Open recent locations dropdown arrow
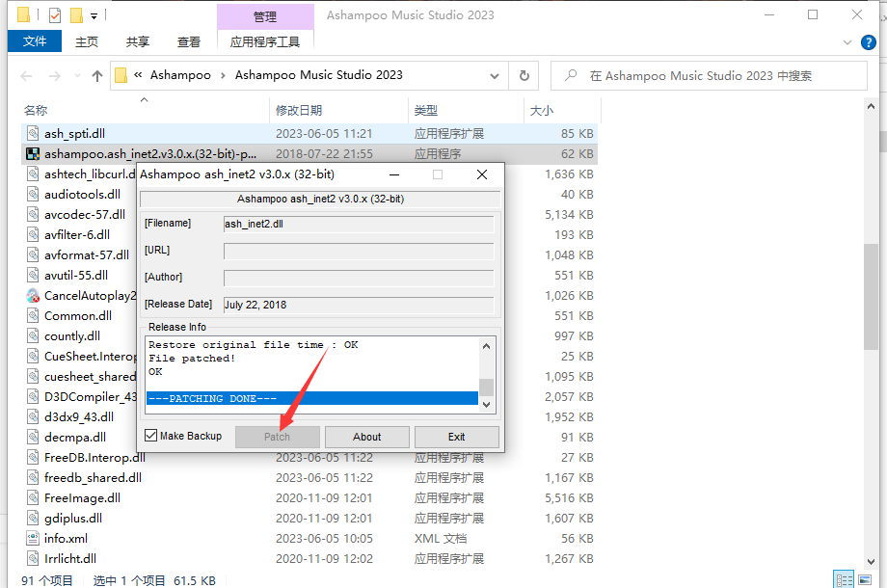Viewport: 887px width, 588px height. coord(77,76)
